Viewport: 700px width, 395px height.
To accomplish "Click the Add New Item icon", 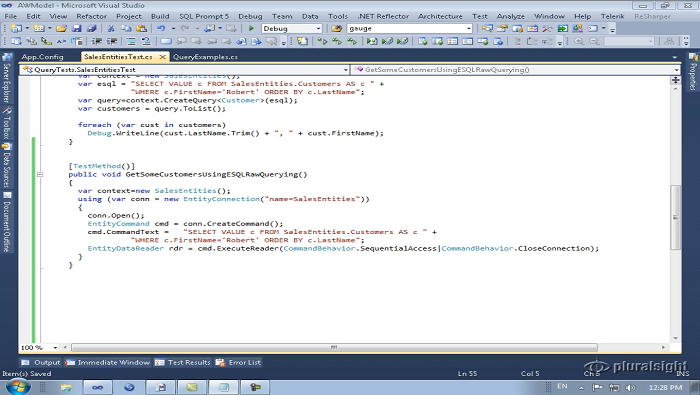I will pos(39,28).
